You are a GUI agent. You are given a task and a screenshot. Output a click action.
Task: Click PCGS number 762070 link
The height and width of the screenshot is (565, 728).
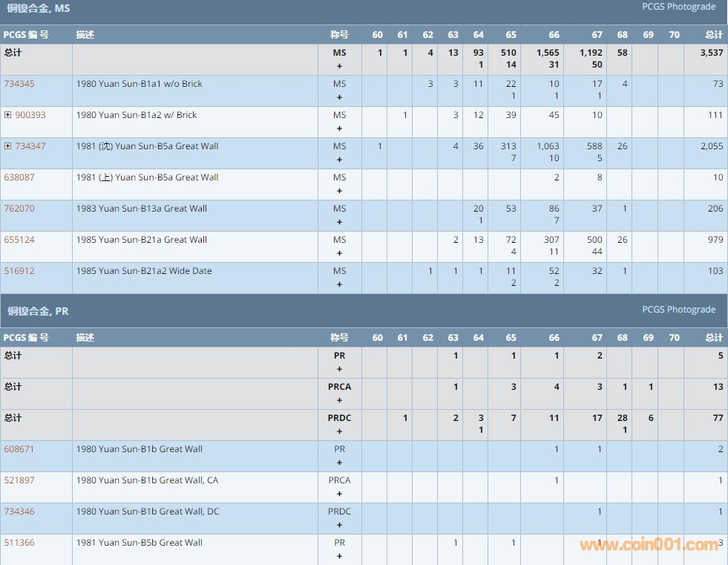click(x=19, y=209)
